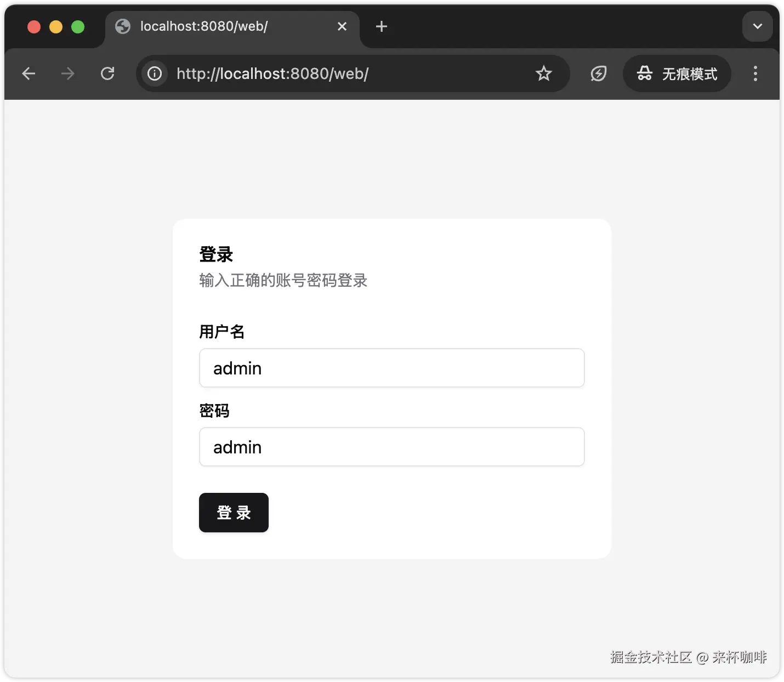Open site information via the info icon
The width and height of the screenshot is (784, 682).
tap(154, 73)
